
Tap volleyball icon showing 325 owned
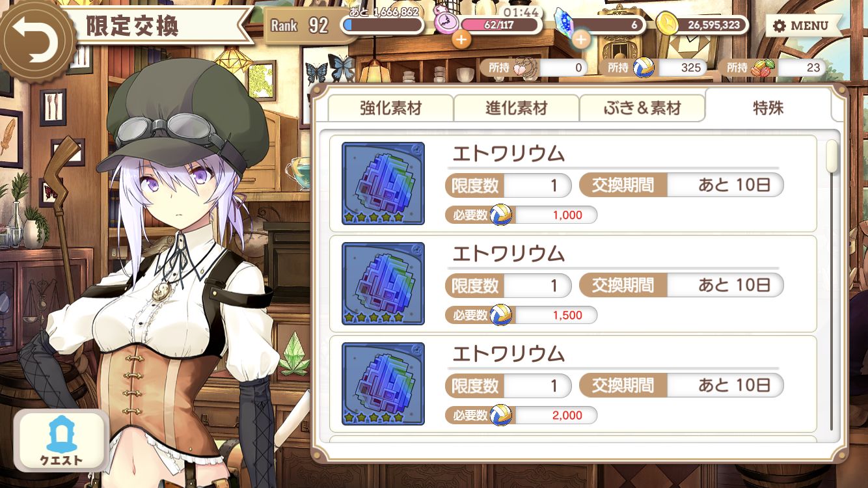coord(644,67)
